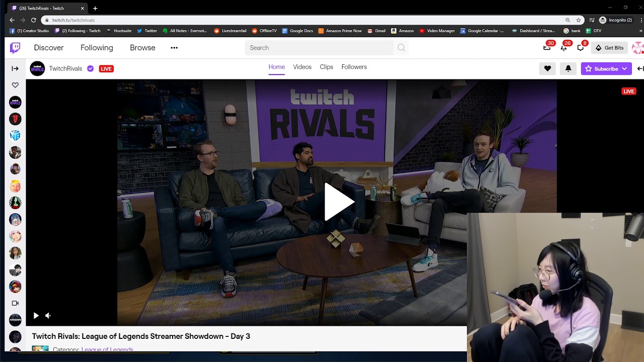Open the Prime loot inbox icon
This screenshot has height=362, width=644.
coord(547,48)
